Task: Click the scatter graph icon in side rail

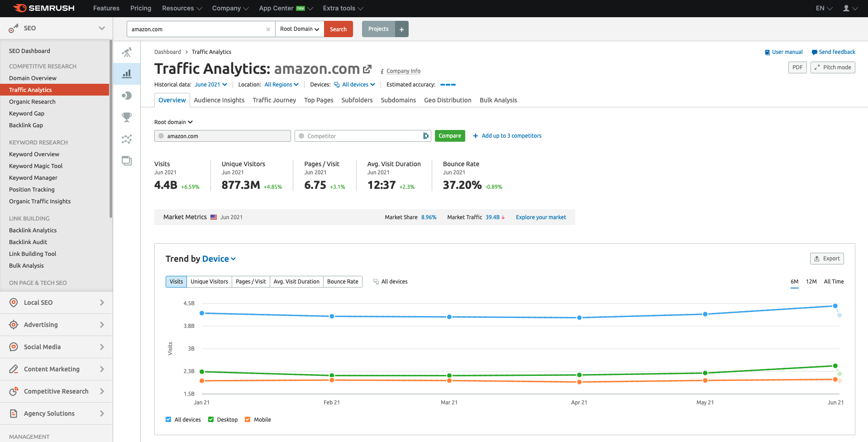Action: point(127,139)
